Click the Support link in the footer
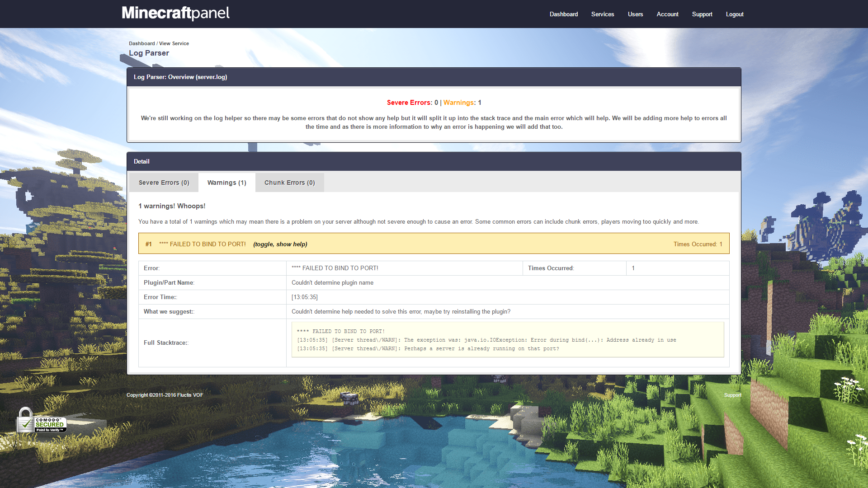The height and width of the screenshot is (488, 868). 732,395
